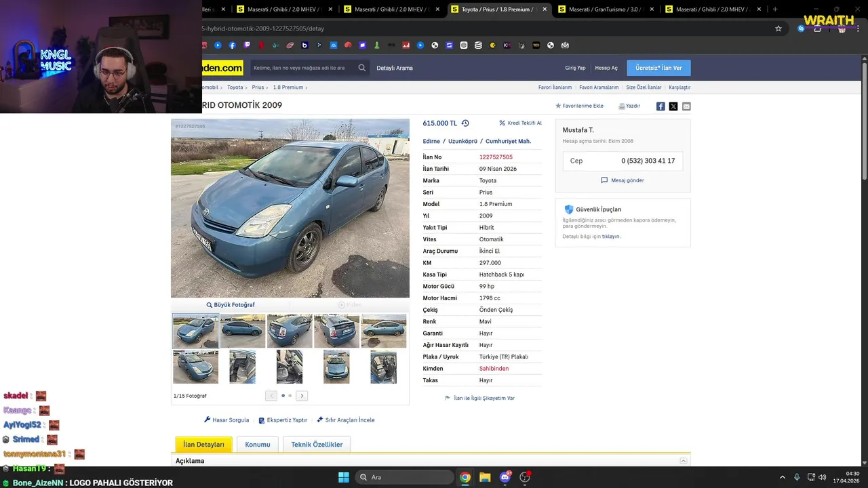Image resolution: width=868 pixels, height=488 pixels.
Task: Open Favori Aramalarım link
Action: coord(599,87)
